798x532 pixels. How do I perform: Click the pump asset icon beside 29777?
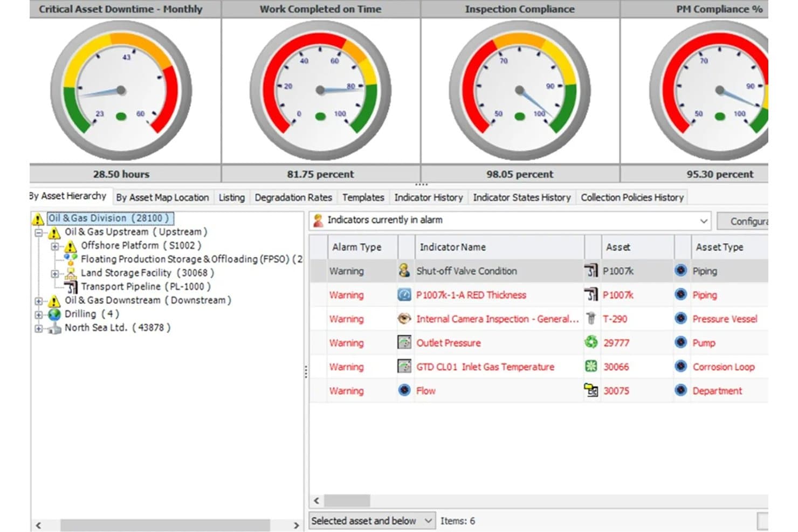(x=591, y=342)
